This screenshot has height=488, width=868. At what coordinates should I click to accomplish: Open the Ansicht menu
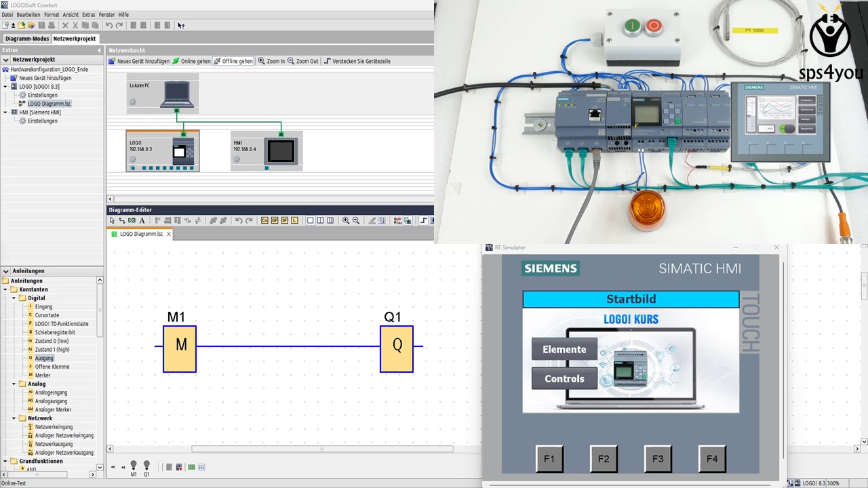71,14
